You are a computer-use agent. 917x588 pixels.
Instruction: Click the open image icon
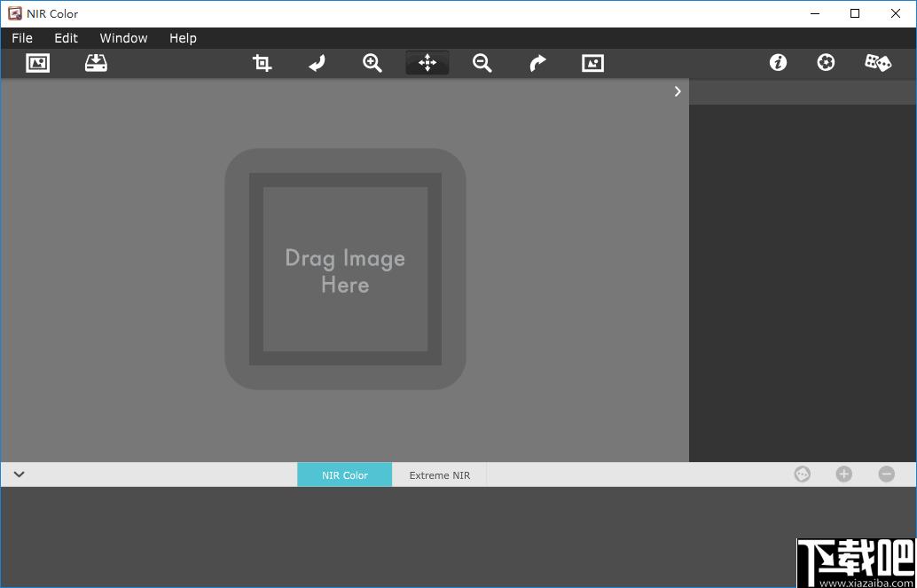[x=37, y=63]
